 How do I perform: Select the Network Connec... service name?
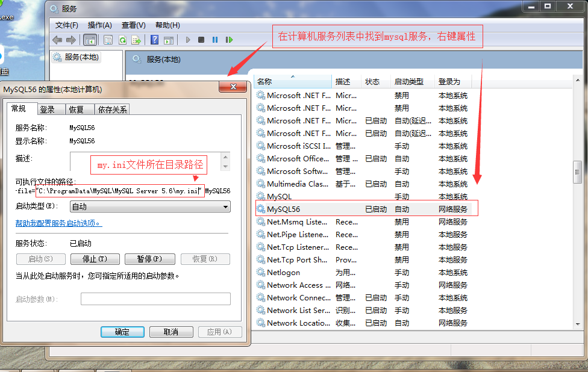(298, 298)
